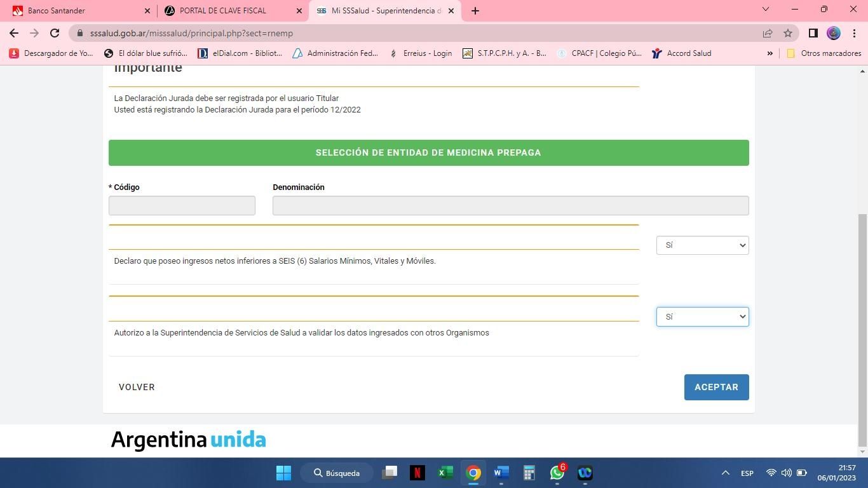Open the Calculator taskbar icon
Viewport: 868px width, 488px height.
coord(529,473)
